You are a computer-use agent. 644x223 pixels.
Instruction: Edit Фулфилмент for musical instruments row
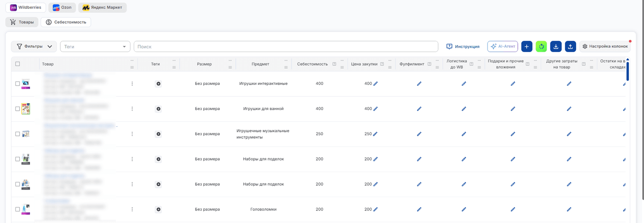(x=419, y=134)
